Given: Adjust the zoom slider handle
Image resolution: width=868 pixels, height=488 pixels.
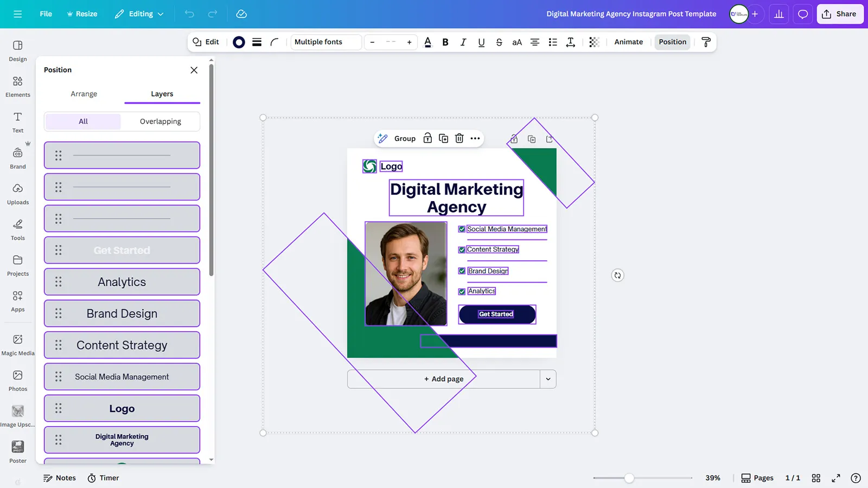Looking at the screenshot, I should (x=629, y=478).
